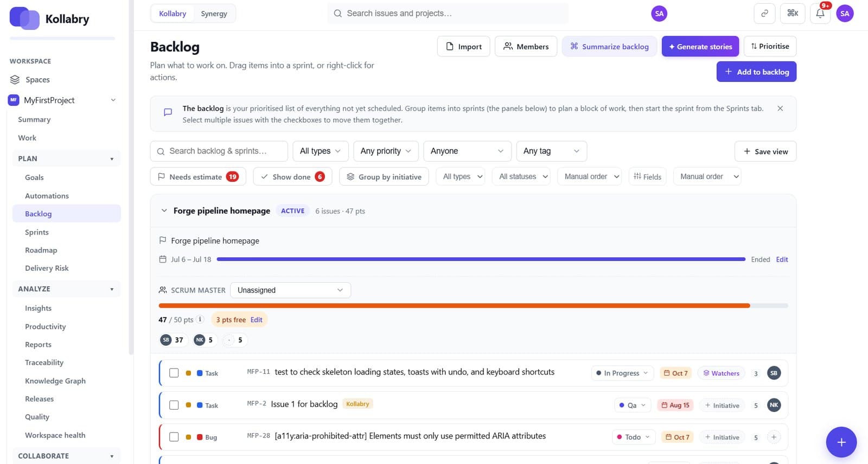The height and width of the screenshot is (464, 868).
Task: Select the checkbox for MFP-11 task
Action: click(x=174, y=373)
